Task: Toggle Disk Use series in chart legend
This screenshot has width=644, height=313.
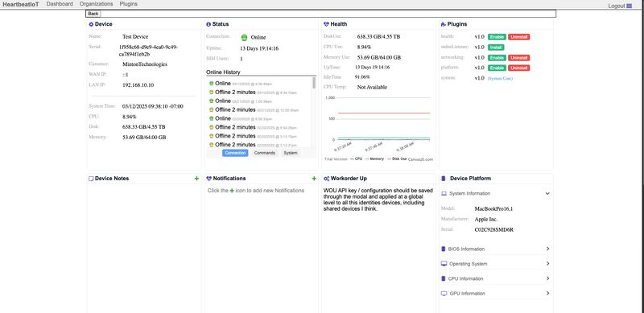Action: (x=396, y=159)
